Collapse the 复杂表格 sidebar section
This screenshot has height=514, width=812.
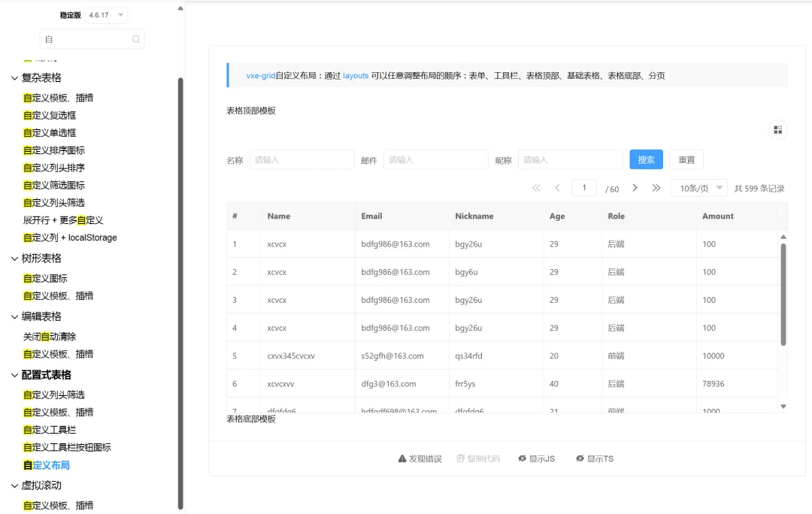pyautogui.click(x=15, y=78)
